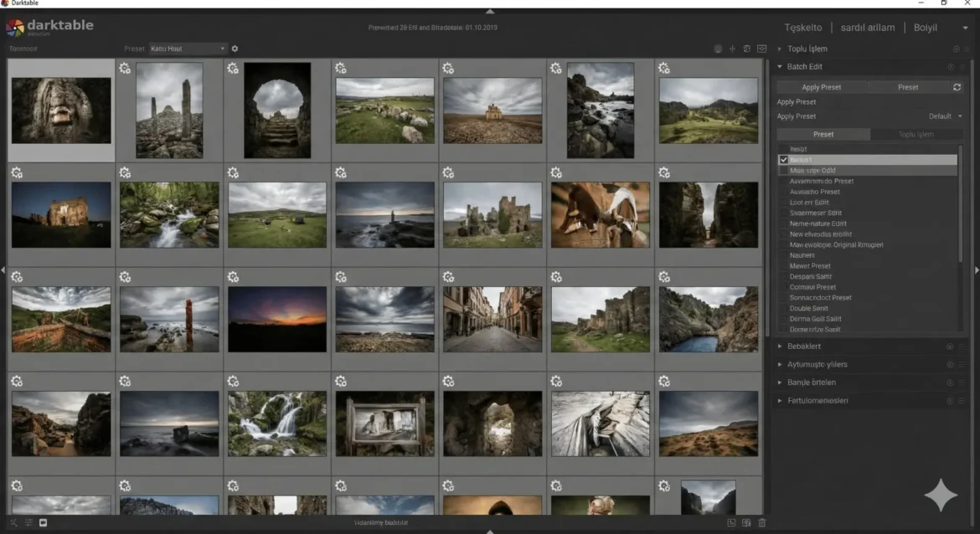Open the Preset dropdown in top toolbar
This screenshot has height=534, width=980.
coord(188,49)
